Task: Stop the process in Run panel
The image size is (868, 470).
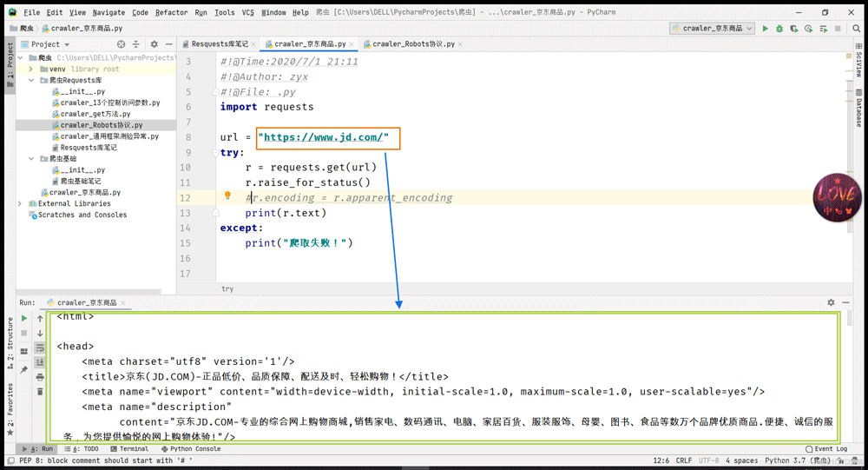Action: (23, 333)
